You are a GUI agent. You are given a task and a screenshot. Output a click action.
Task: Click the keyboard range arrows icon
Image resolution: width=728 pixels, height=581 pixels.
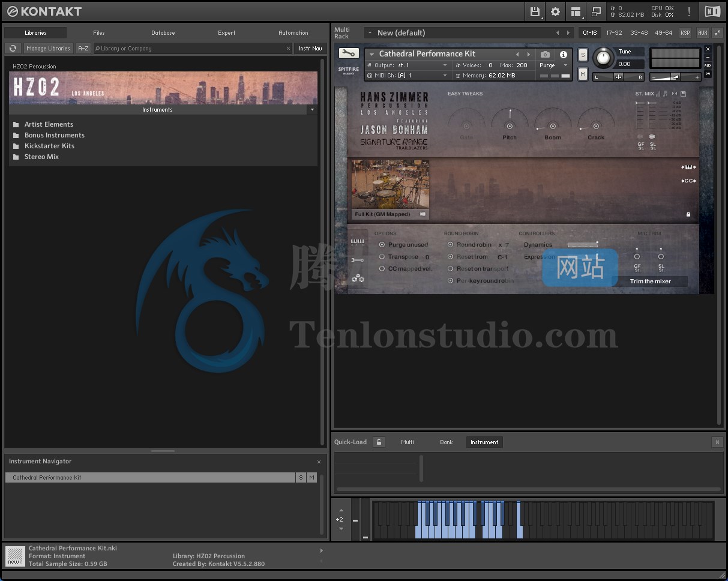coord(688,167)
